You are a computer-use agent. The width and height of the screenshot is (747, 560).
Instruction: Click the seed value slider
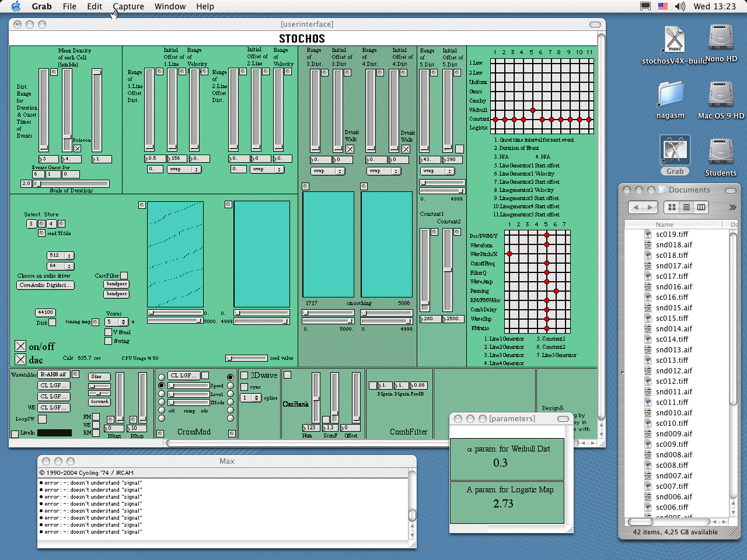tap(246, 358)
